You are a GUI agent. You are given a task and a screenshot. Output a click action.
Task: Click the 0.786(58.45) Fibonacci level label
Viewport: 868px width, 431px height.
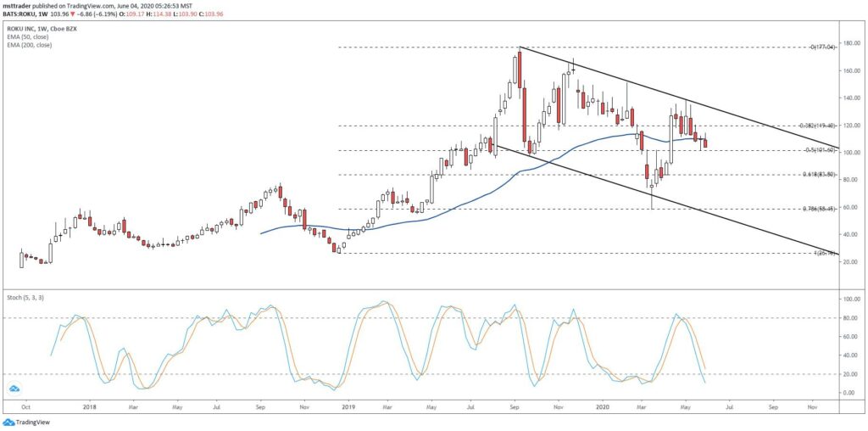coord(819,209)
